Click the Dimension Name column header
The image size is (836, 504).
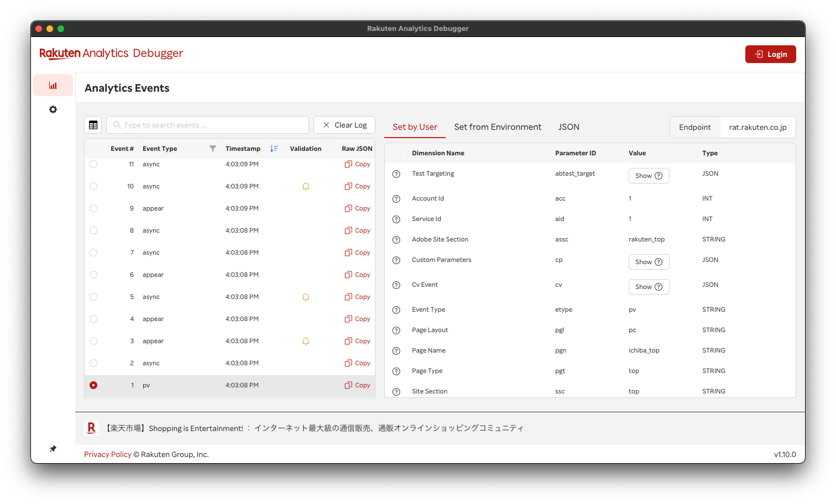pos(438,153)
